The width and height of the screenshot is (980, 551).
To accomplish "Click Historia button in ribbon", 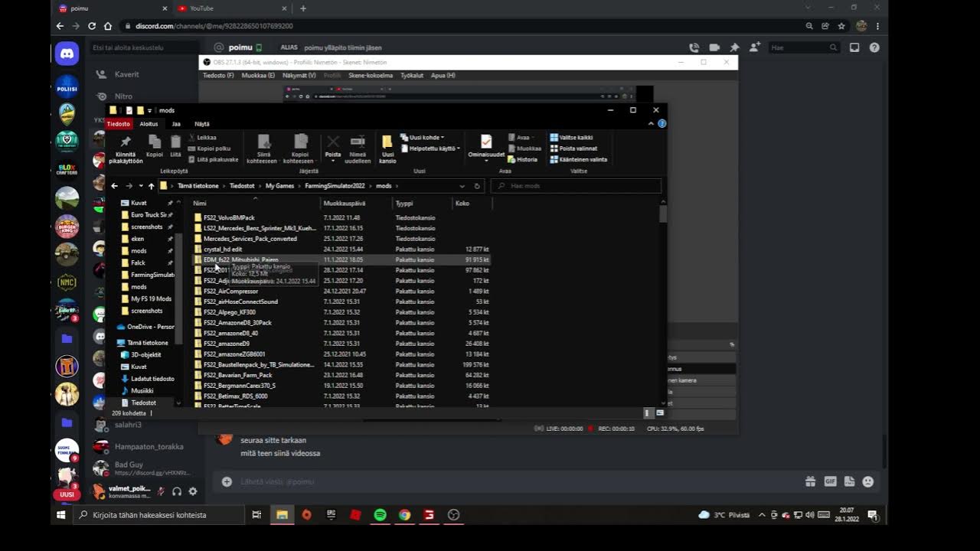I will tap(523, 159).
